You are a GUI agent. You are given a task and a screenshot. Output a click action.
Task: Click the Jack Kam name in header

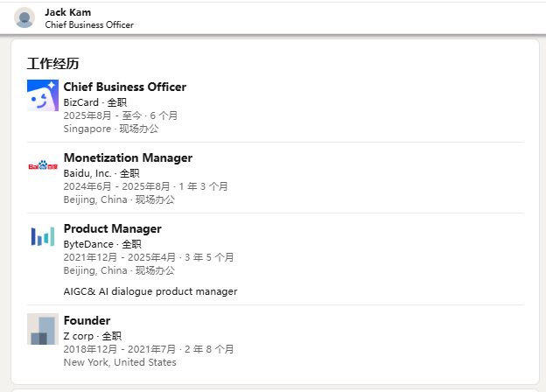68,12
